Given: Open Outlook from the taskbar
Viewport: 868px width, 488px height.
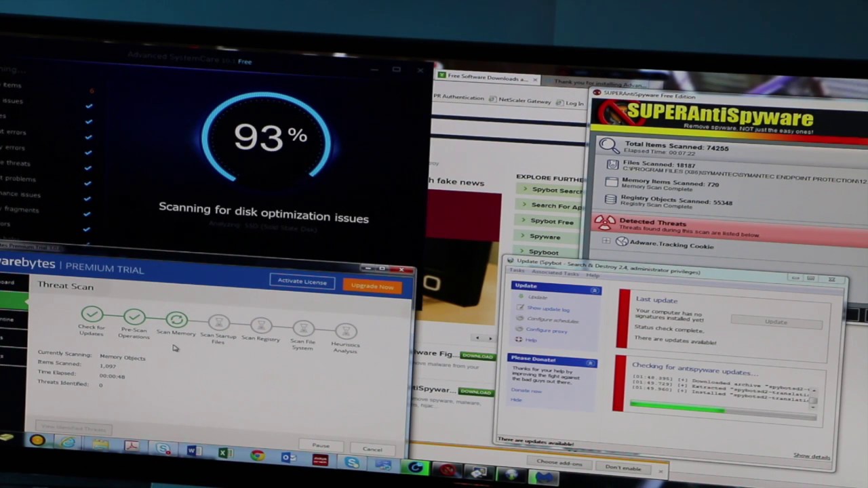Looking at the screenshot, I should [x=289, y=457].
